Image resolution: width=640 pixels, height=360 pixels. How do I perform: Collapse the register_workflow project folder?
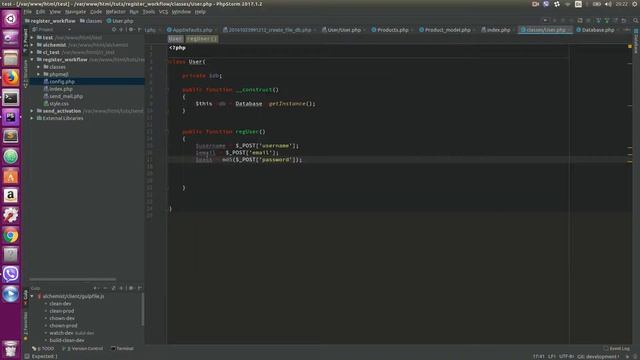pyautogui.click(x=32, y=60)
